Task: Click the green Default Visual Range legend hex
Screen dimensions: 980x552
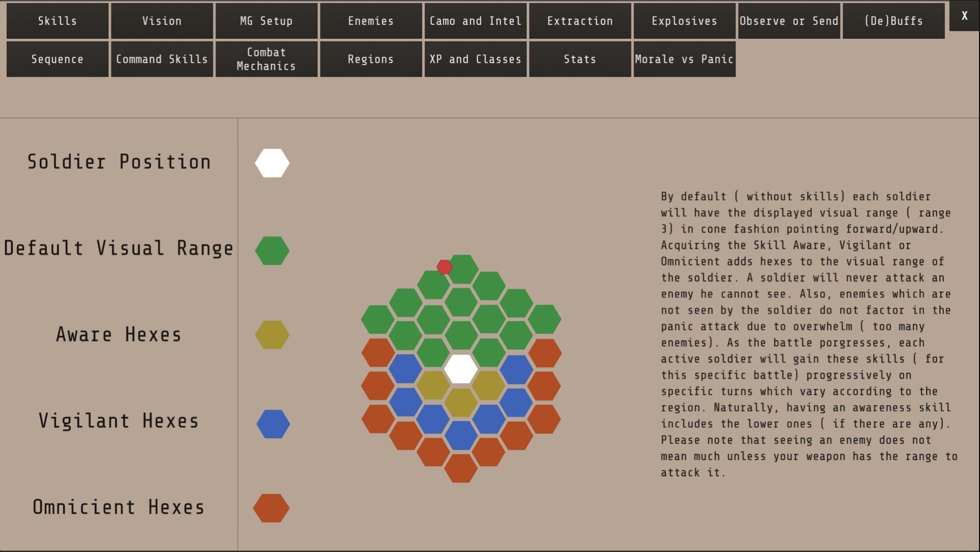Action: (272, 249)
